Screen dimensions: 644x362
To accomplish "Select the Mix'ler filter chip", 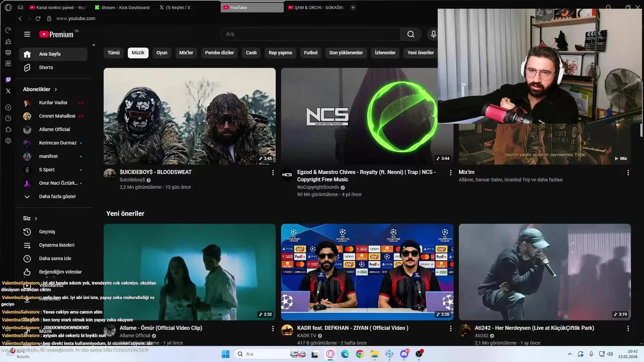I will 186,53.
